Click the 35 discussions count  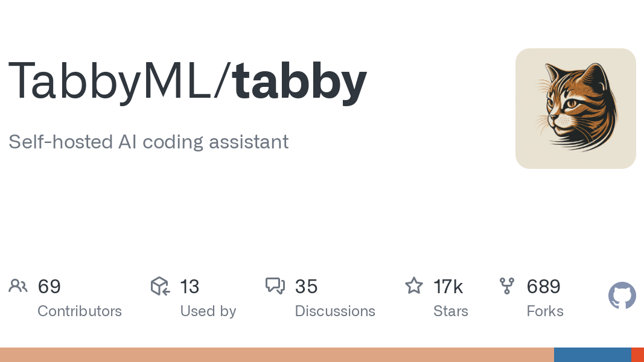[306, 287]
